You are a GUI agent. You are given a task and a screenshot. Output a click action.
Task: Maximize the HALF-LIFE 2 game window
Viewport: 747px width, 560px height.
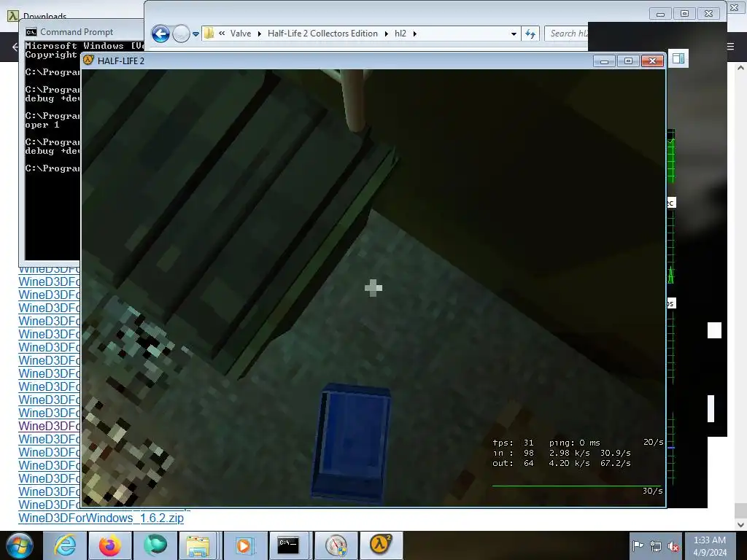pyautogui.click(x=628, y=61)
